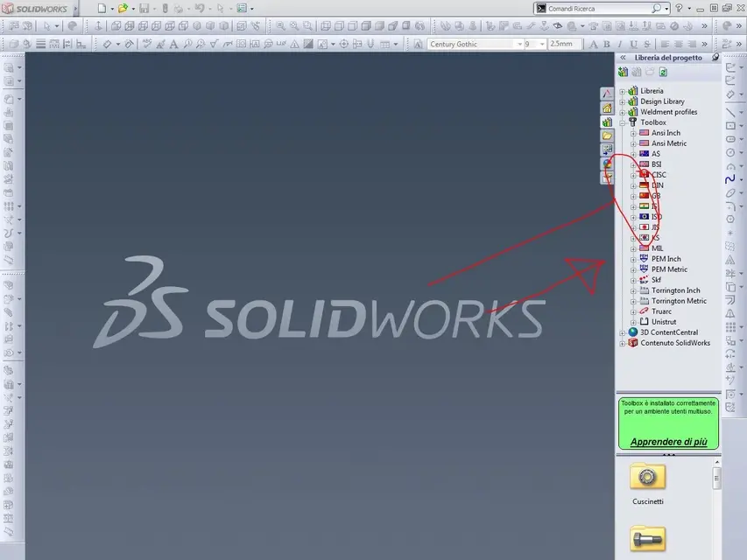Expand the Design Library tree node
The image size is (747, 560).
pyautogui.click(x=622, y=101)
